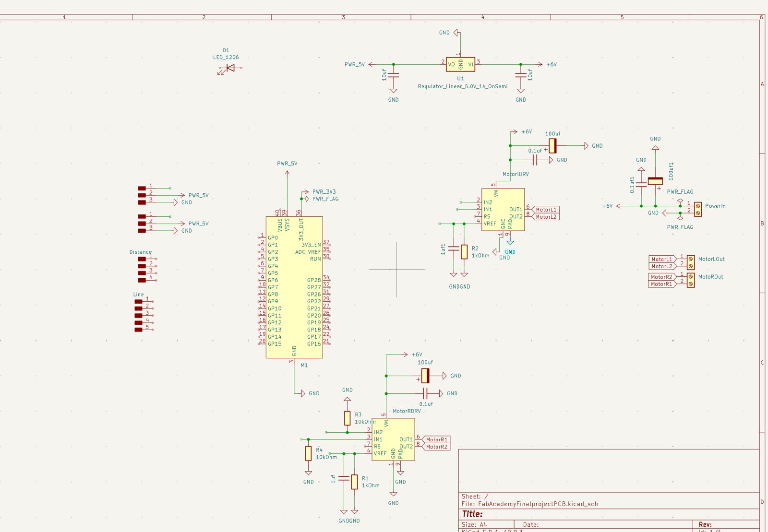Click the Distance connector label
The width and height of the screenshot is (768, 532).
click(x=141, y=252)
